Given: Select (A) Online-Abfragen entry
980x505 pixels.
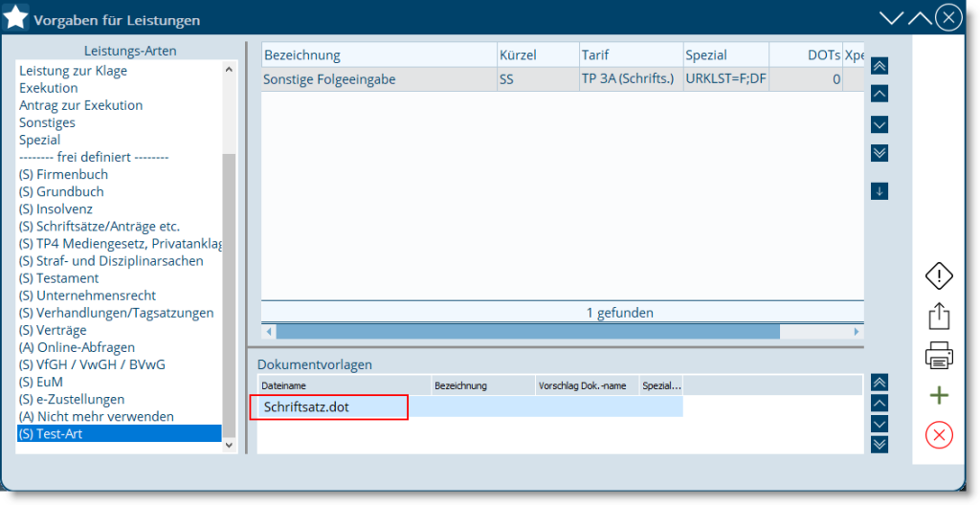Looking at the screenshot, I should tap(77, 347).
